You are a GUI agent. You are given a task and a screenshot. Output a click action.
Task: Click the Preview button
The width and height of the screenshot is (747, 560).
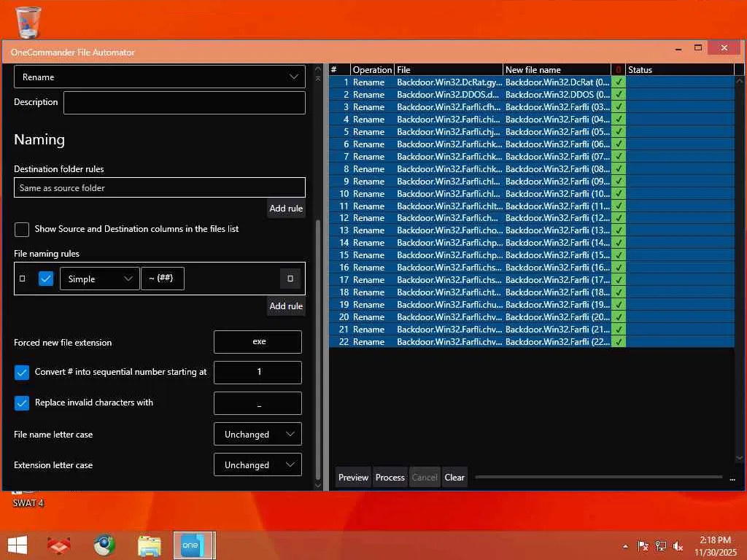pos(353,477)
